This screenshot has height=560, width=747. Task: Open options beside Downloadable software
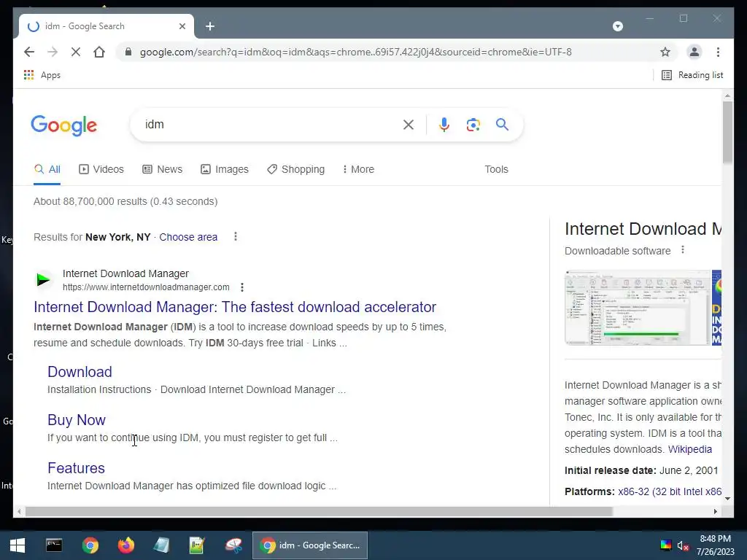(x=683, y=250)
